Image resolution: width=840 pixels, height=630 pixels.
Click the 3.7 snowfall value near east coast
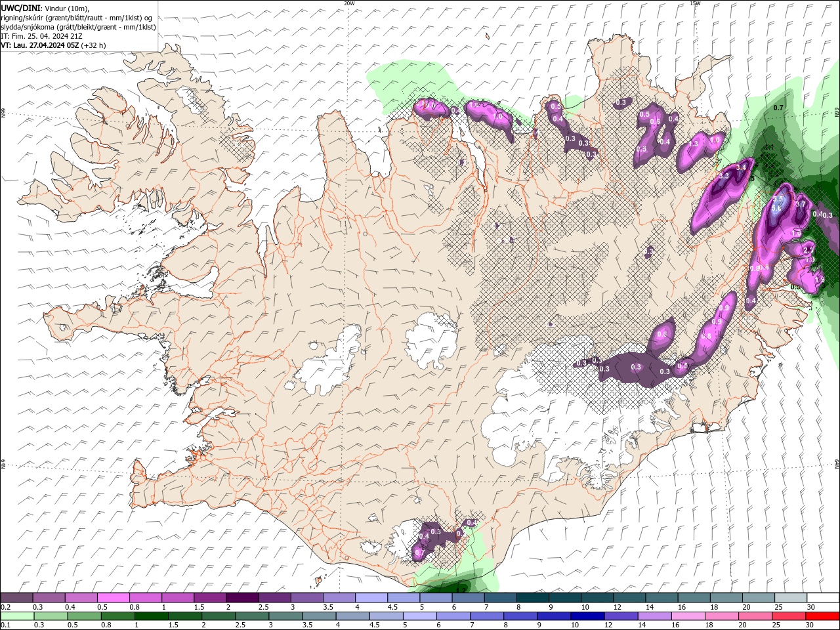[x=800, y=204]
